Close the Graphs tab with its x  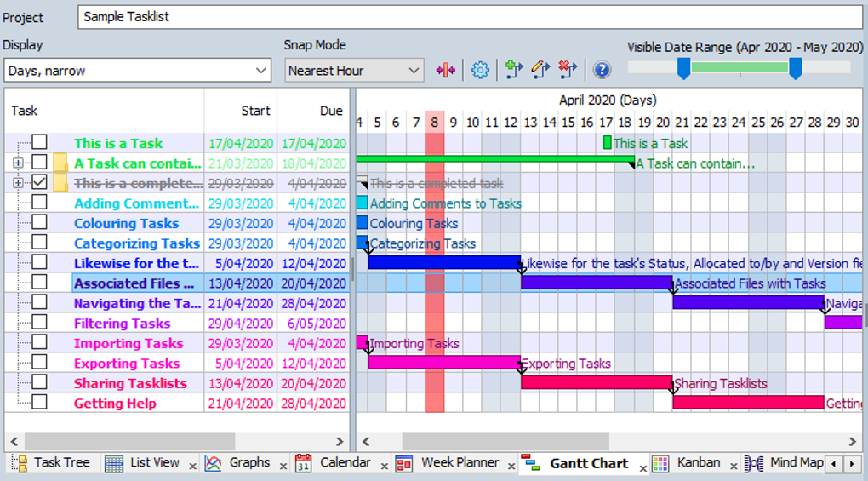(283, 467)
